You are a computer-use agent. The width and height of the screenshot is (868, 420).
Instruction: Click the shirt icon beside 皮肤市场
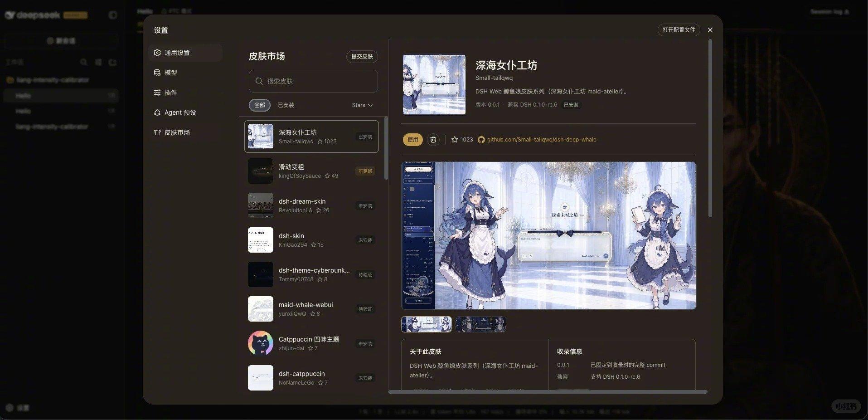(x=157, y=132)
